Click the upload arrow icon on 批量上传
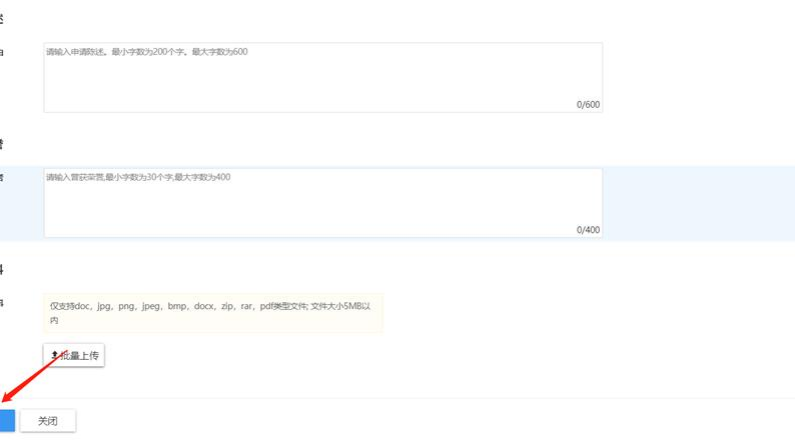This screenshot has width=795, height=441. click(x=54, y=355)
